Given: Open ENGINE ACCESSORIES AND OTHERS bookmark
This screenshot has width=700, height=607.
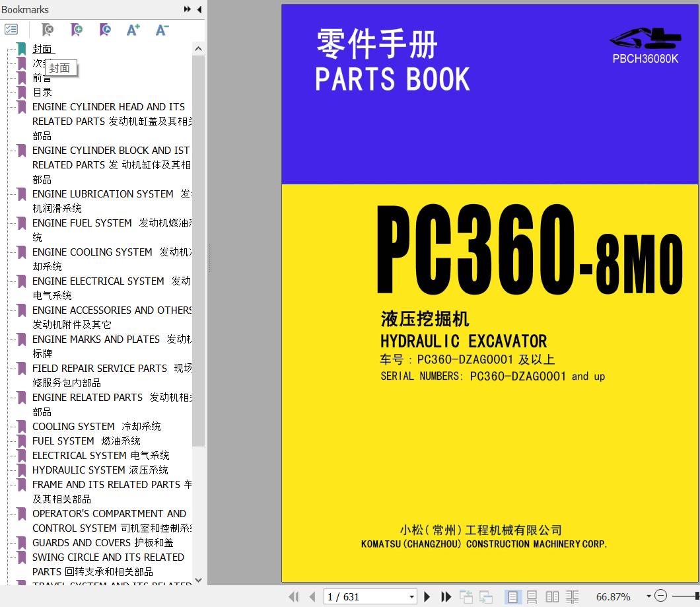Looking at the screenshot, I should pos(112,317).
